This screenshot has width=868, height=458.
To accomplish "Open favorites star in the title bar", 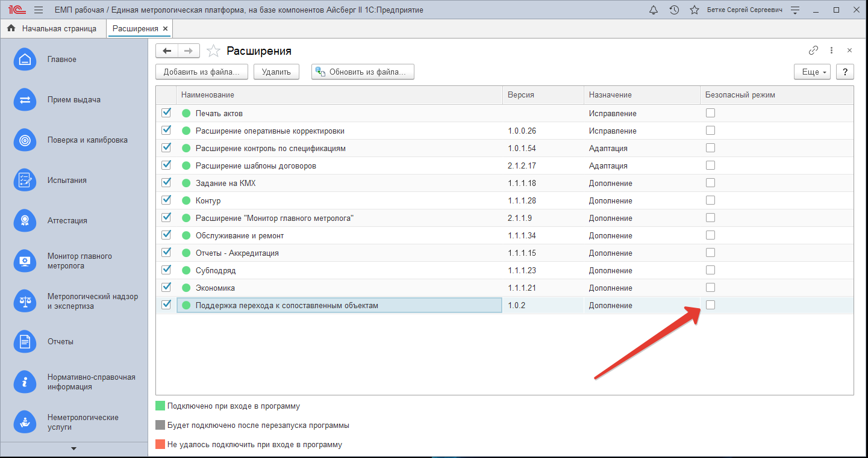I will 694,10.
